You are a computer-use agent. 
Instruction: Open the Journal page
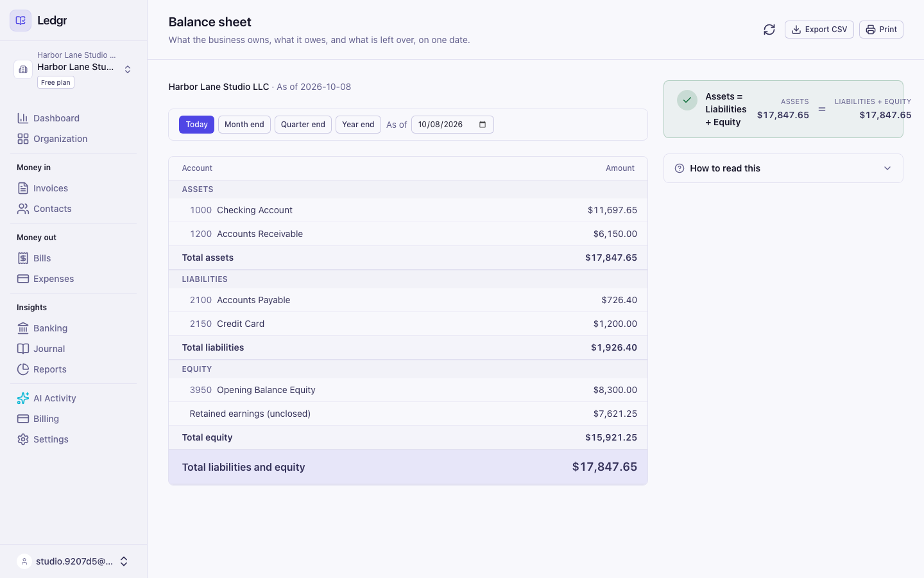pyautogui.click(x=73, y=349)
